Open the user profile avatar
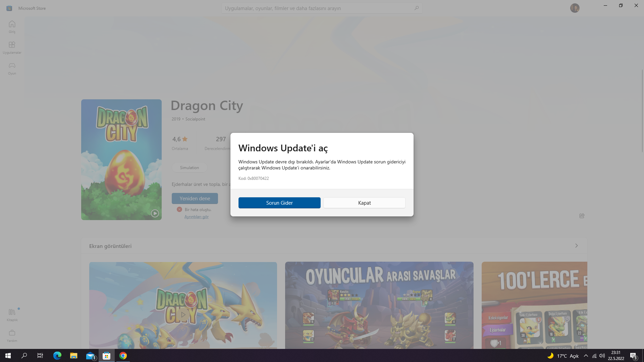This screenshot has width=644, height=362. tap(575, 8)
